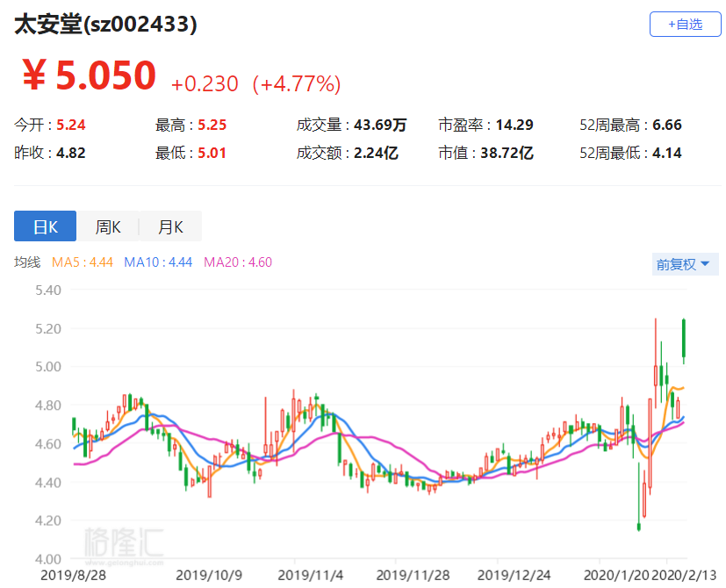Click the change amount +0.230
This screenshot has width=726, height=588.
[205, 84]
